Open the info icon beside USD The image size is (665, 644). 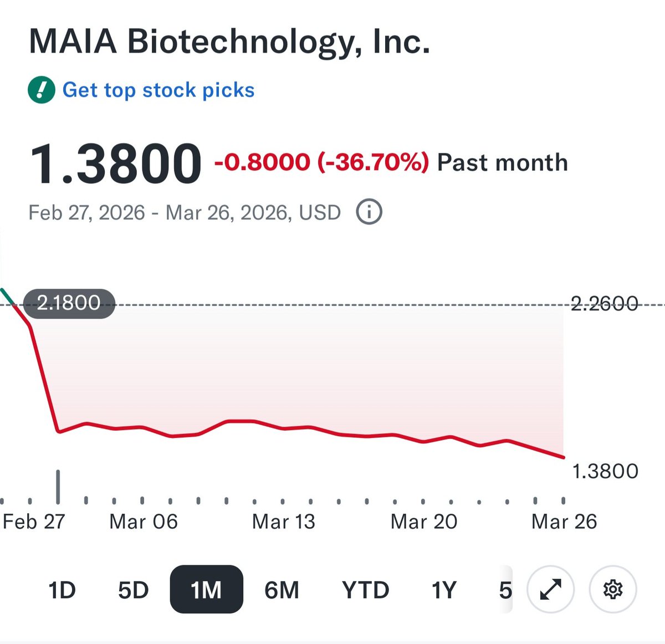(x=369, y=212)
